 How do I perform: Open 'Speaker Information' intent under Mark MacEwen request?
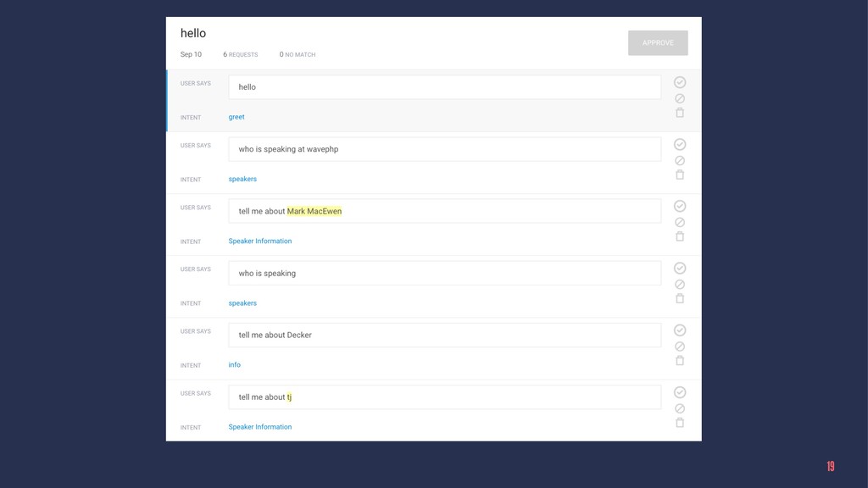click(260, 241)
